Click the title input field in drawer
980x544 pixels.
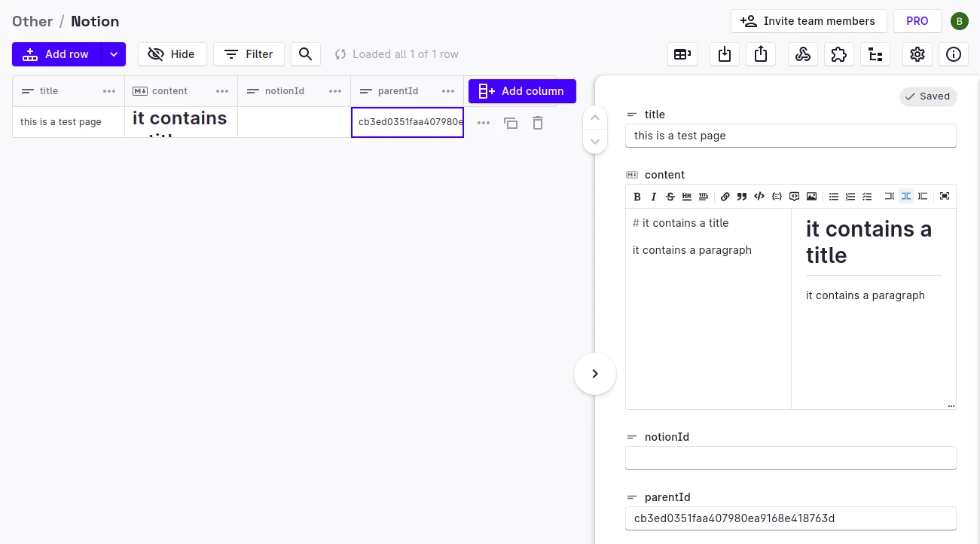point(791,136)
